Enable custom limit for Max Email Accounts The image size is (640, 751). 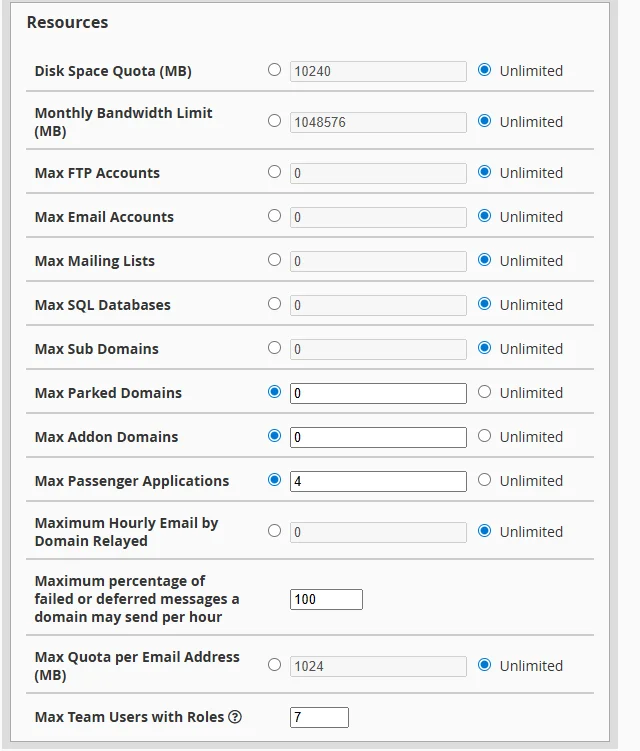click(275, 216)
